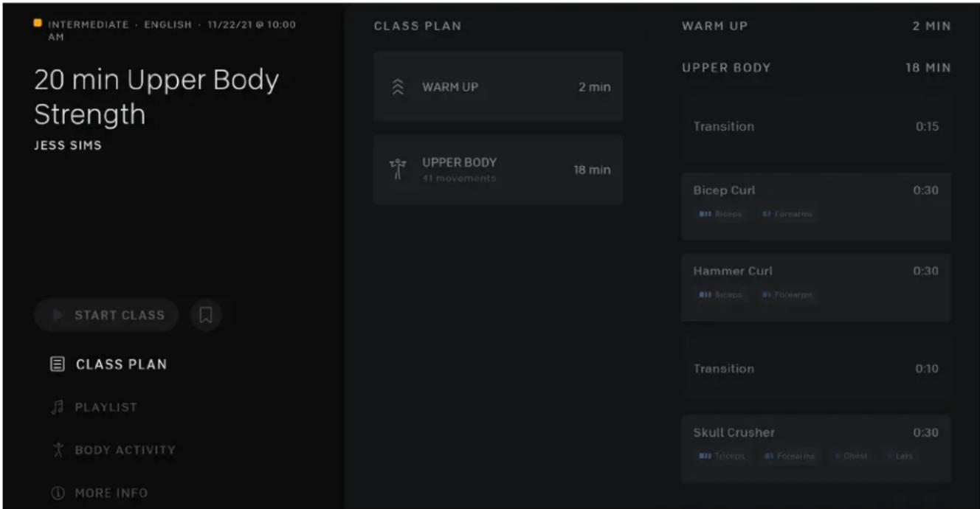This screenshot has height=509, width=980.
Task: Click the UPPER BODY header in right panel
Action: [x=726, y=67]
